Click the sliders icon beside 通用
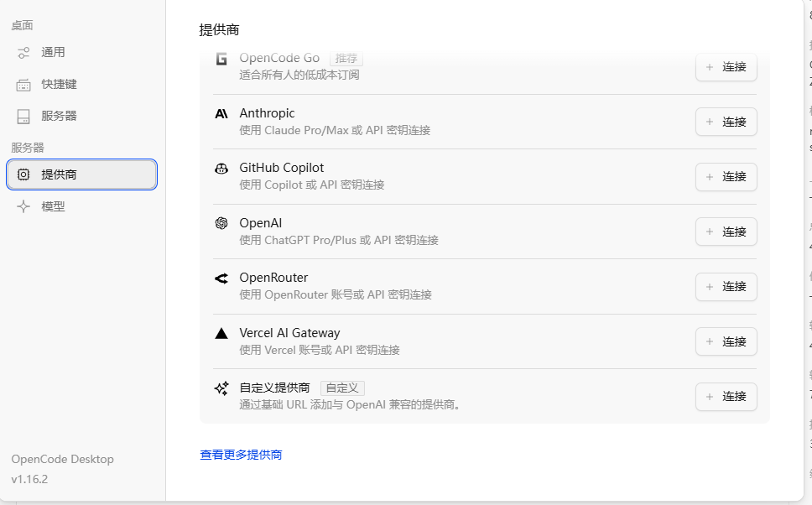 [23, 53]
